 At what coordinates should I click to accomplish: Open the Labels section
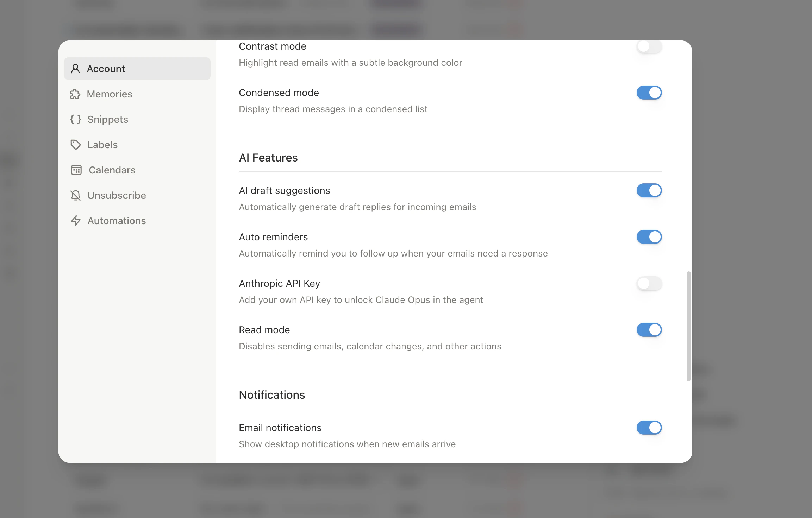pyautogui.click(x=102, y=145)
